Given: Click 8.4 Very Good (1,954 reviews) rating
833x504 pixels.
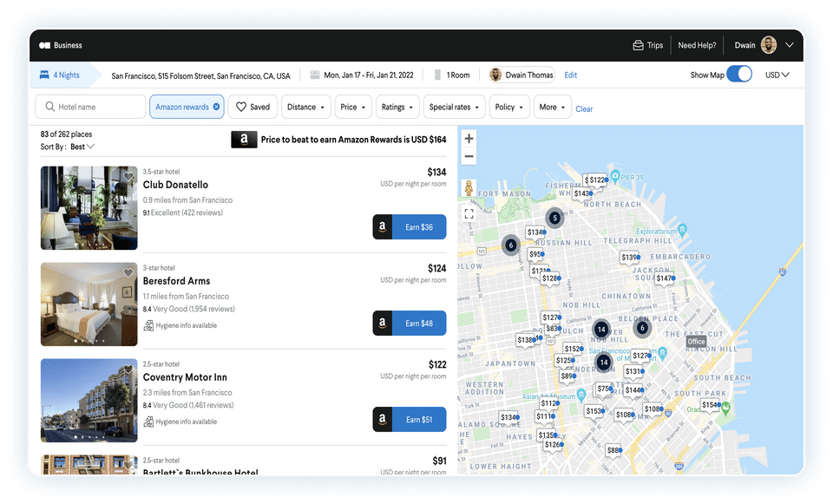Looking at the screenshot, I should [x=188, y=309].
